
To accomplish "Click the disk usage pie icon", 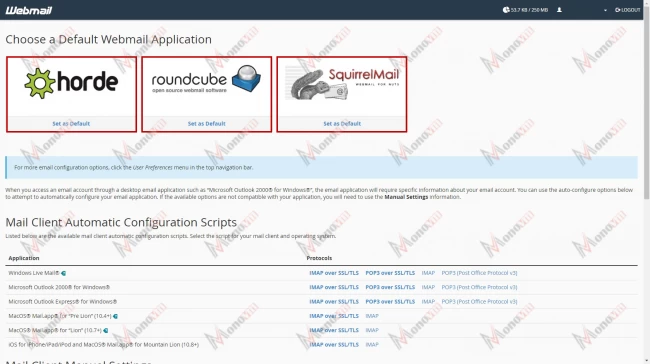I will (x=506, y=10).
